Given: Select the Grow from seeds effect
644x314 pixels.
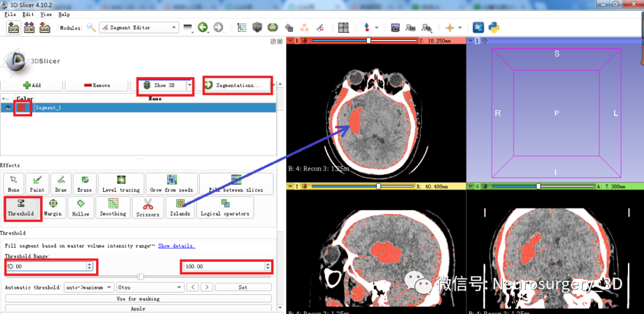Looking at the screenshot, I should click(172, 184).
